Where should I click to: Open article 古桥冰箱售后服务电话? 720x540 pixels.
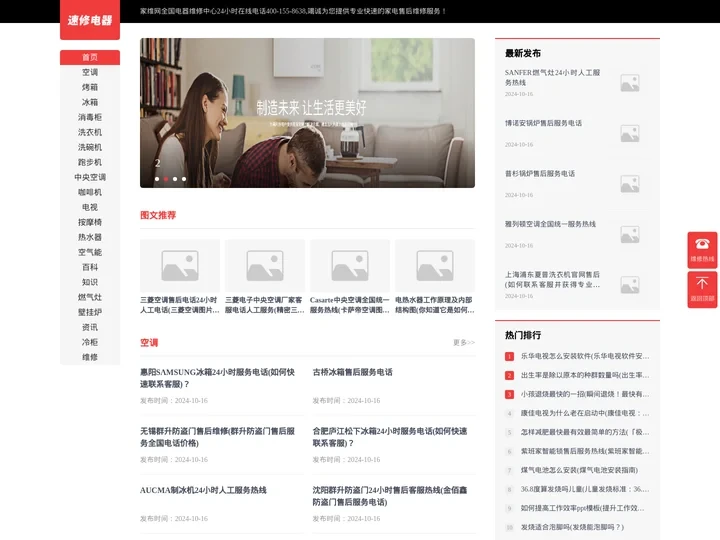(353, 372)
